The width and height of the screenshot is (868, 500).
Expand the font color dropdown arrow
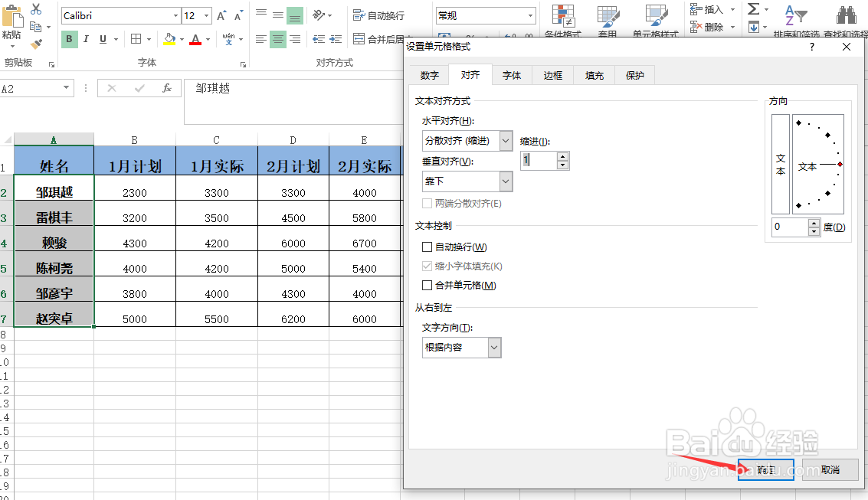pyautogui.click(x=208, y=39)
